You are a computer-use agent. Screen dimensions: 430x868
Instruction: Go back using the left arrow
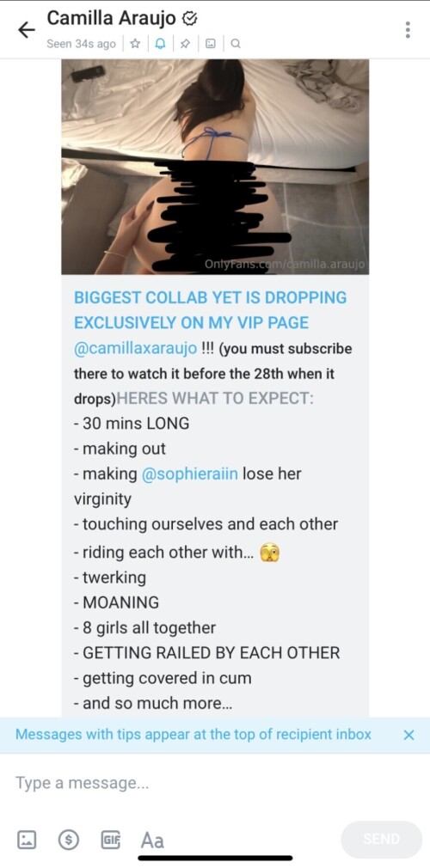tap(26, 29)
